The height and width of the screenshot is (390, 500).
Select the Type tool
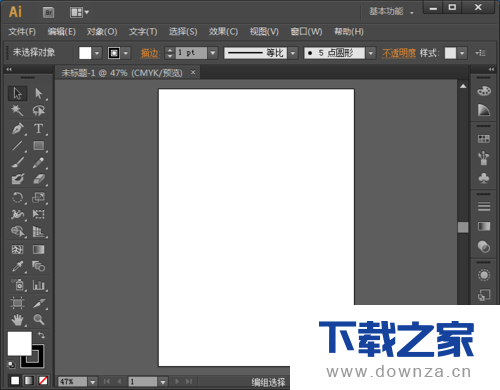pos(39,128)
